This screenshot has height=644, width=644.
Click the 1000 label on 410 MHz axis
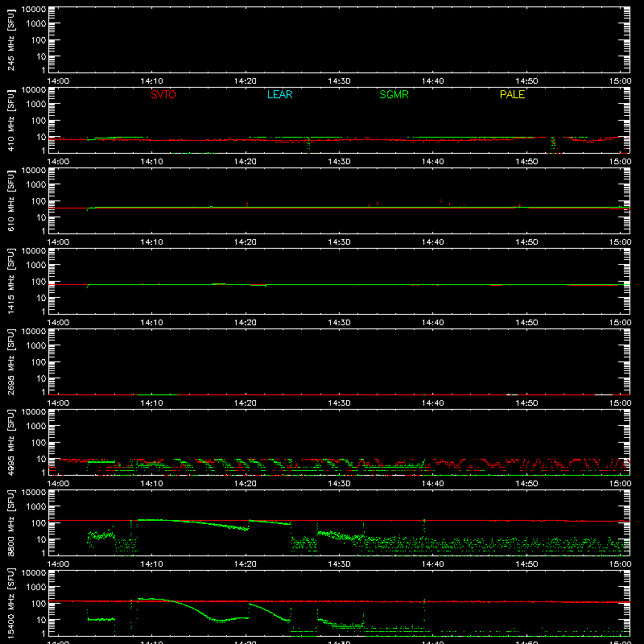point(36,105)
